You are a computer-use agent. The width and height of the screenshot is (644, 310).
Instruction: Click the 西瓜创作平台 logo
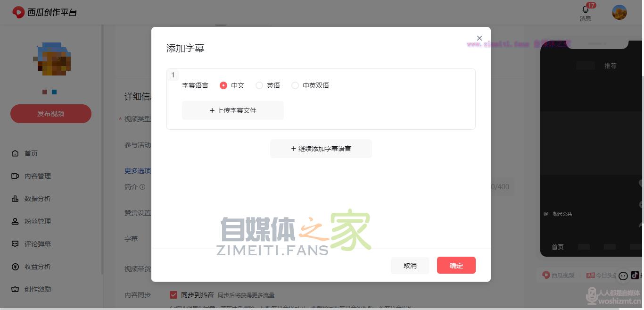tap(44, 12)
